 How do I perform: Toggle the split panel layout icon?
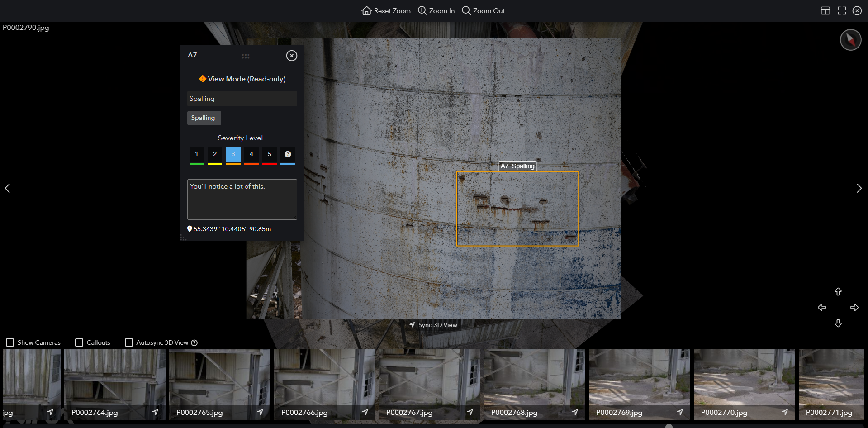click(825, 11)
